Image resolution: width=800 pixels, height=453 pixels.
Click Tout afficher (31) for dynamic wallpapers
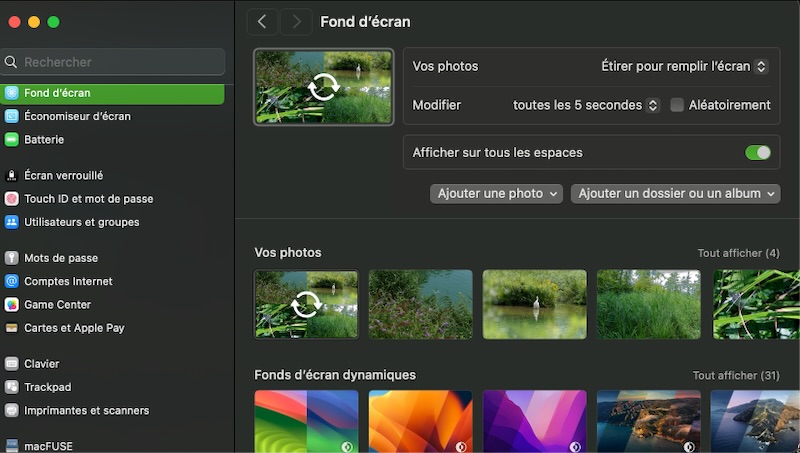pos(735,376)
